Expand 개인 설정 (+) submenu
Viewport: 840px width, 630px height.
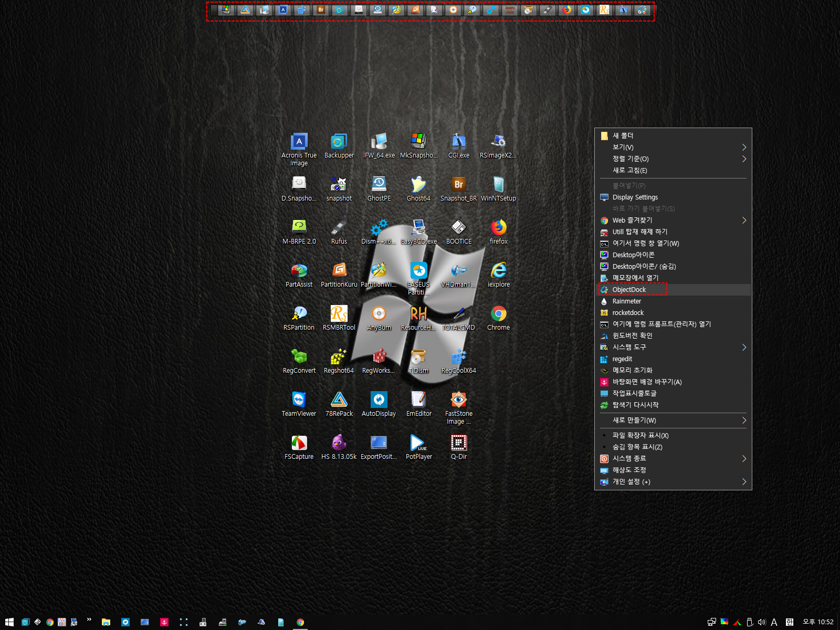[673, 481]
